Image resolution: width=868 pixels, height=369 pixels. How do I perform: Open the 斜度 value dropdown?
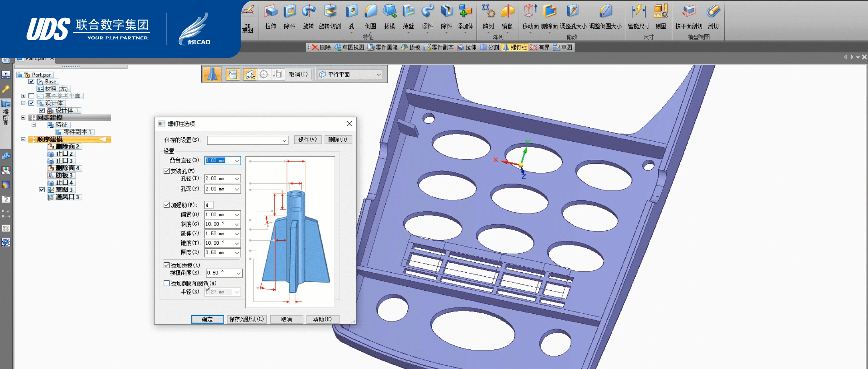(237, 224)
